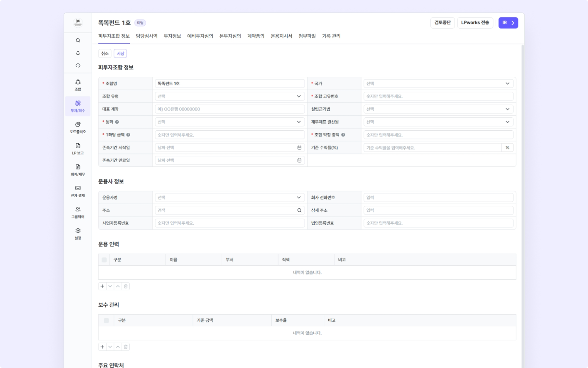Switch to the 첨부파일 tab
The width and height of the screenshot is (588, 368).
click(307, 36)
